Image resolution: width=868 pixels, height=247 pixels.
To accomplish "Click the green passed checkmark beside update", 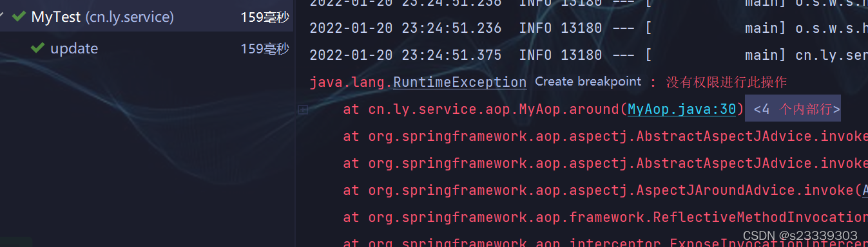I will pos(37,48).
